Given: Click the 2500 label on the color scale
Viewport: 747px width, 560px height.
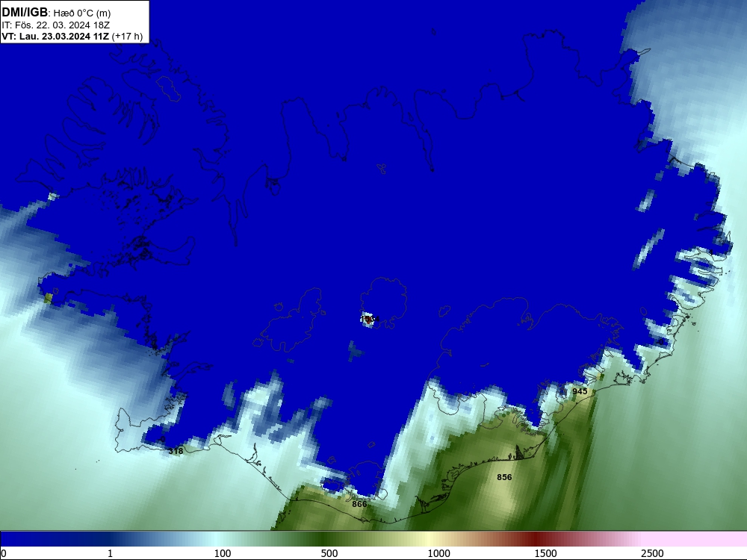Looking at the screenshot, I should pyautogui.click(x=652, y=553).
